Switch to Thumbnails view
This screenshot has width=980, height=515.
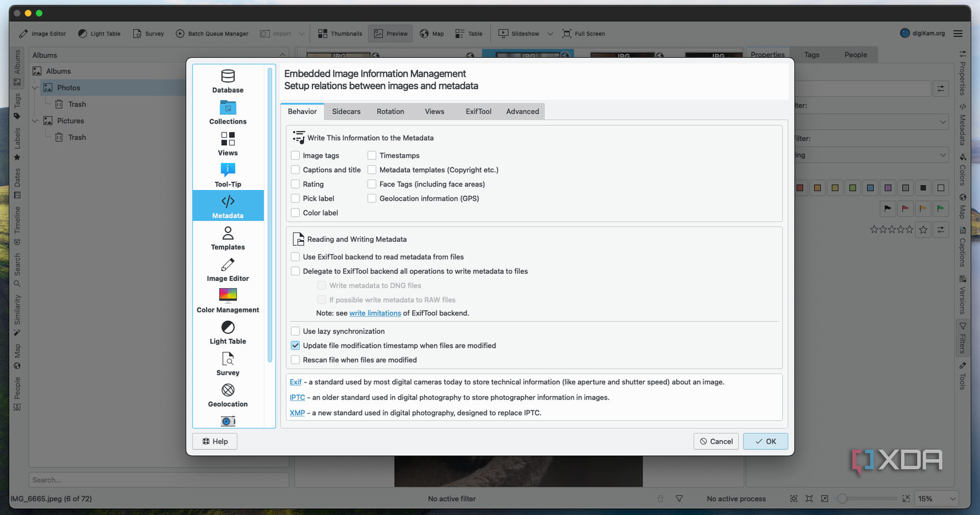point(340,34)
